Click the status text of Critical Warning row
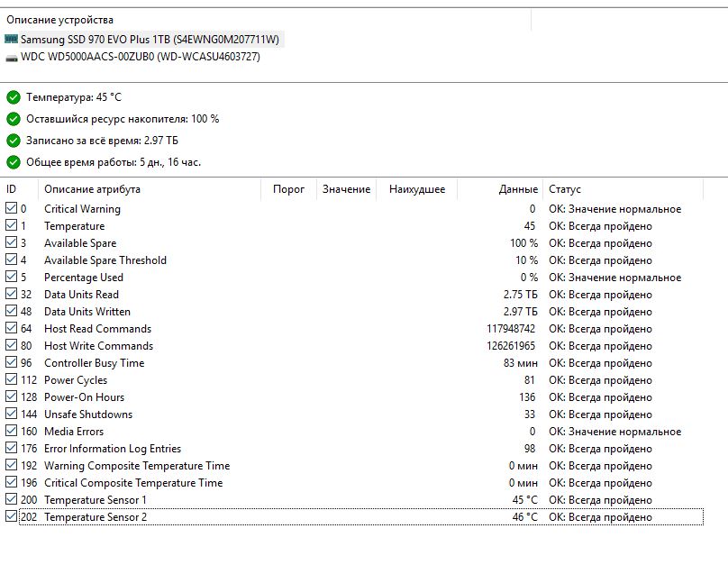This screenshot has width=728, height=574. [614, 209]
